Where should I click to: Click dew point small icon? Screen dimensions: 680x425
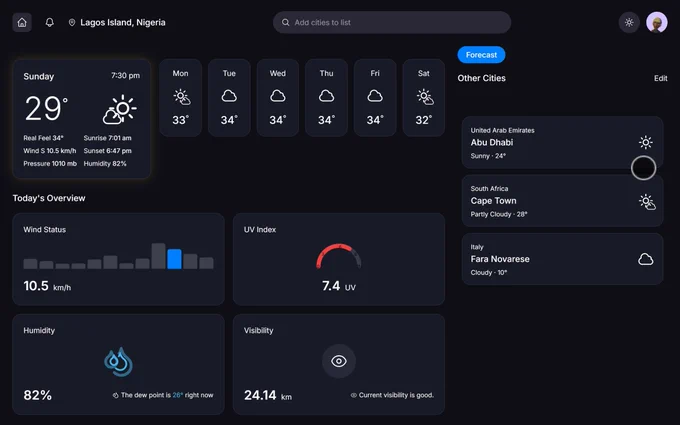coord(115,395)
